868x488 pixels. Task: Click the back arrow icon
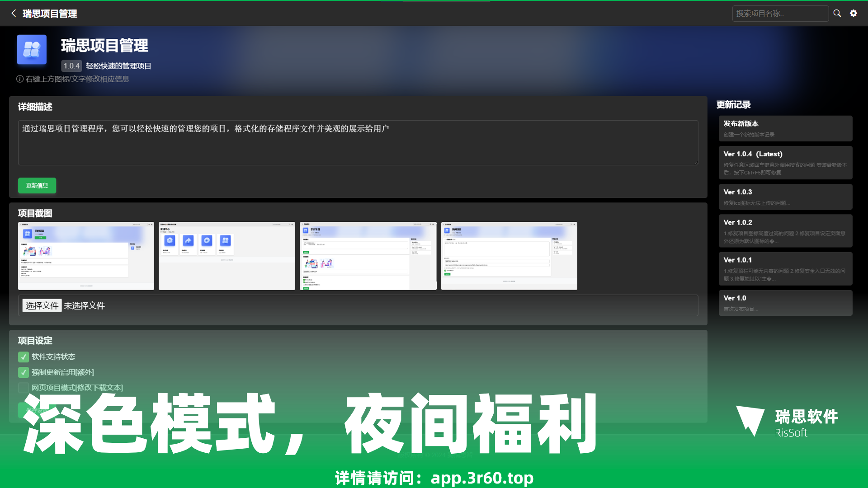[x=14, y=14]
